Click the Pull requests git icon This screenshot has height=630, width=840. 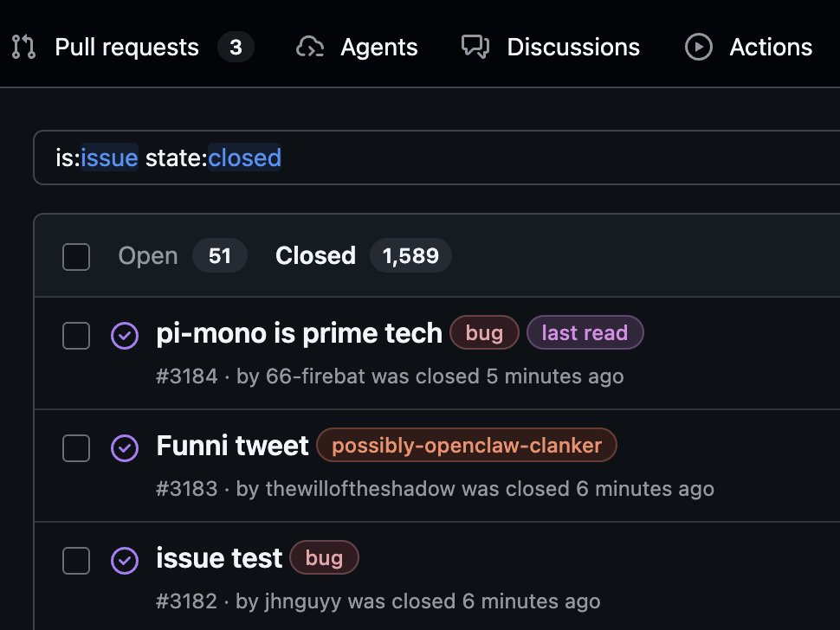pyautogui.click(x=23, y=47)
